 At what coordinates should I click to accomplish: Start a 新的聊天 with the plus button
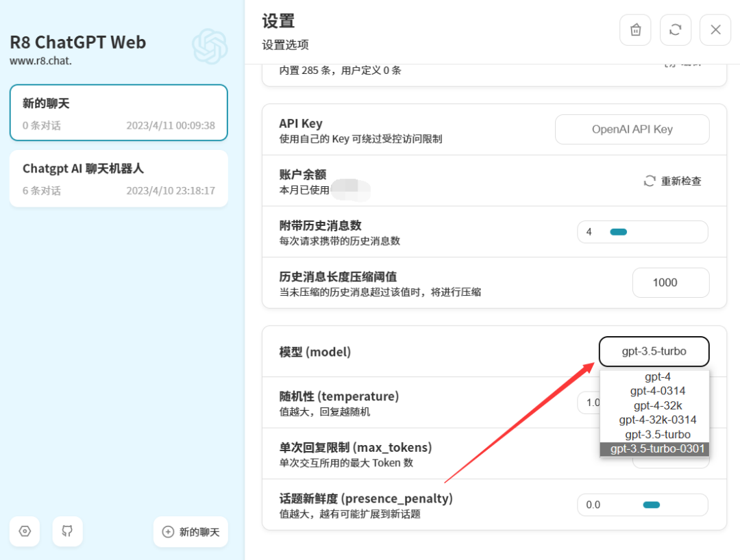point(190,532)
